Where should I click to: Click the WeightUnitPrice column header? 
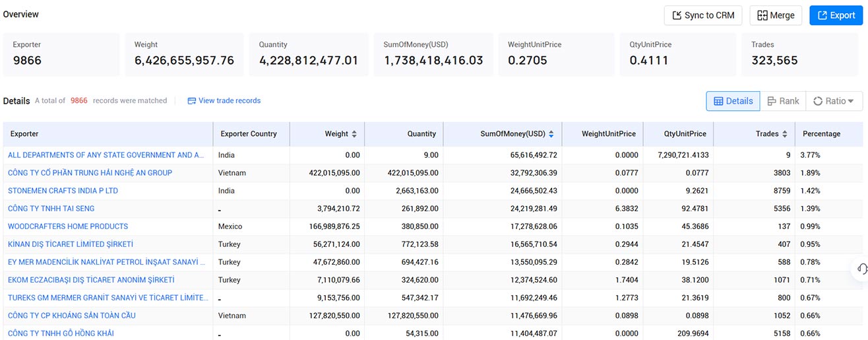(x=603, y=134)
